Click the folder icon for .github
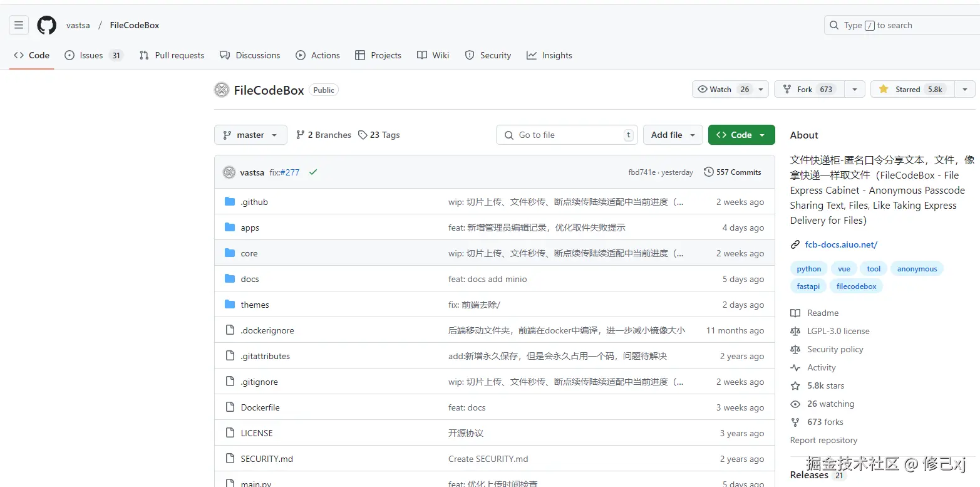This screenshot has width=980, height=487. click(x=230, y=202)
